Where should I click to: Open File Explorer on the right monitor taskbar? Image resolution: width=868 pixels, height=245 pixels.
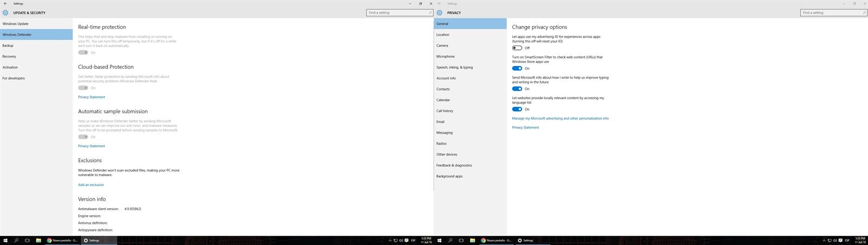(473, 240)
